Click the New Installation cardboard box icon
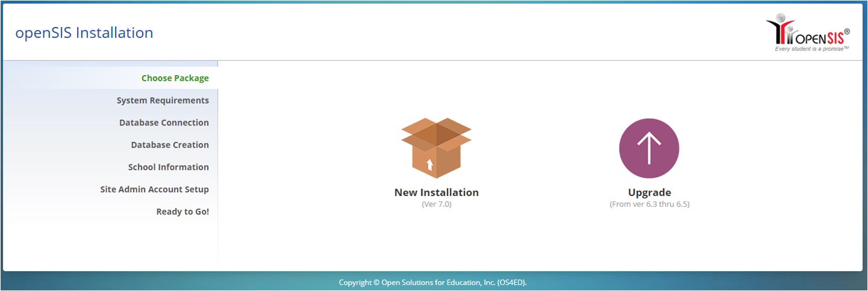Image resolution: width=868 pixels, height=291 pixels. [436, 148]
